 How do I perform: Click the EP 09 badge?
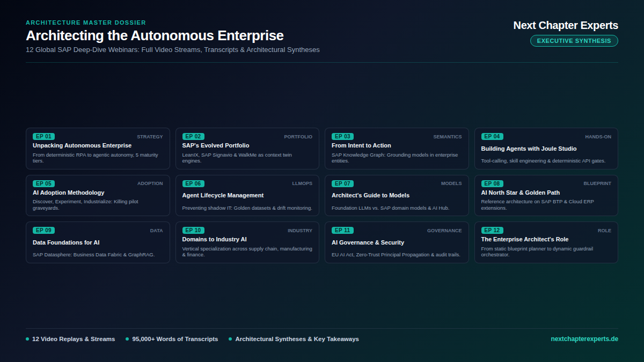[43, 231]
